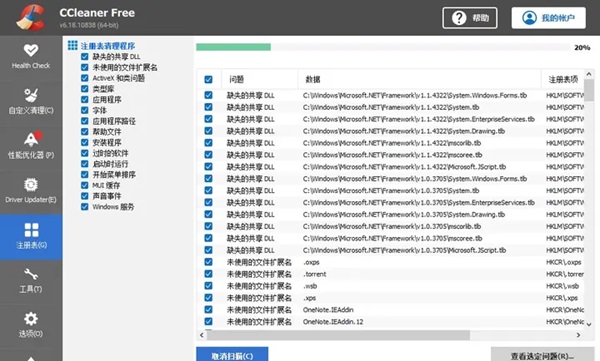600x361 pixels.
Task: Click the scan progress bar
Action: click(383, 47)
